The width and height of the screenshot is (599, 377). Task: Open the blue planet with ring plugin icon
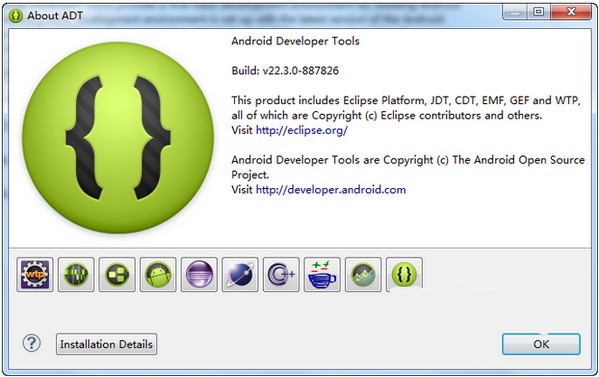coord(240,275)
